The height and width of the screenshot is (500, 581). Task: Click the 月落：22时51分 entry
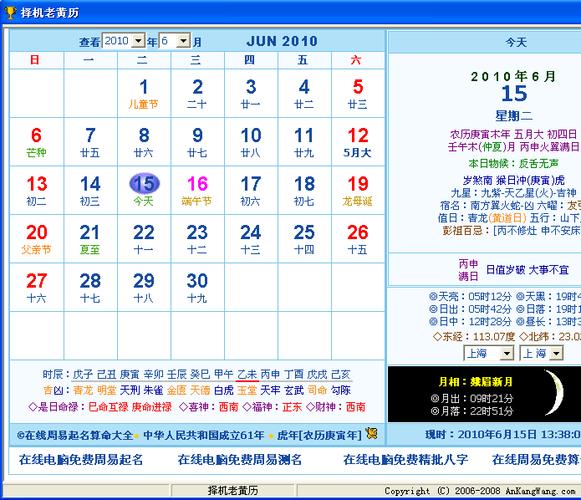click(472, 411)
